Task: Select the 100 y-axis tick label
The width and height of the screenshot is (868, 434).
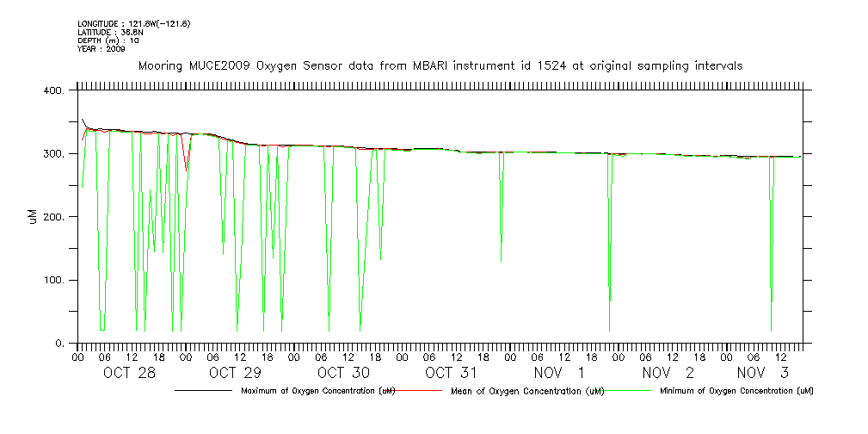Action: tap(54, 281)
